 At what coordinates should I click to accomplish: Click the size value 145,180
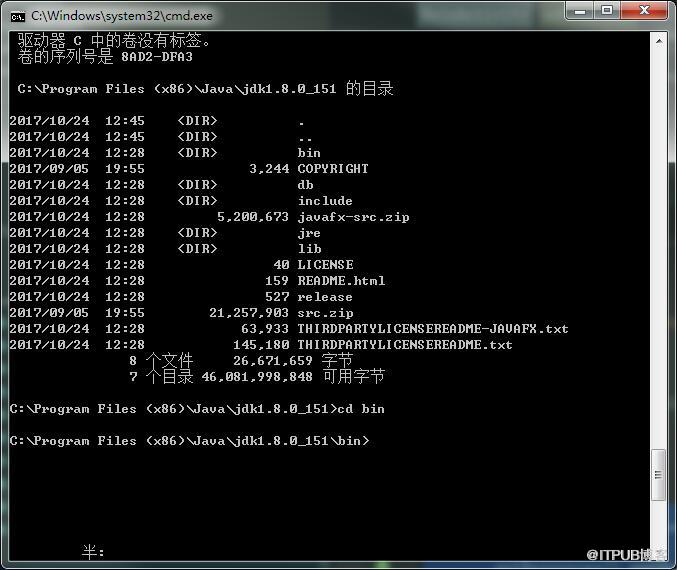[261, 345]
